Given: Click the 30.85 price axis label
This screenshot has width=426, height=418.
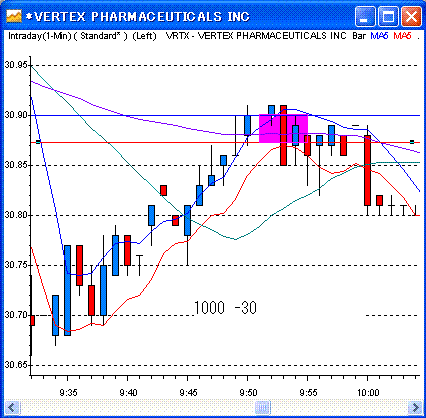Looking at the screenshot, I should 16,165.
